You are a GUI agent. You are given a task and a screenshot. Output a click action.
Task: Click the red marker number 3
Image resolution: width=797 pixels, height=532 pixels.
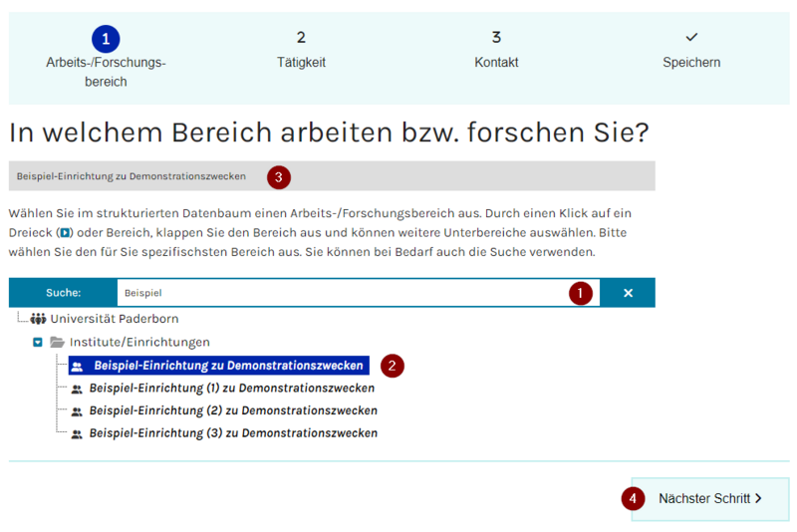click(278, 177)
